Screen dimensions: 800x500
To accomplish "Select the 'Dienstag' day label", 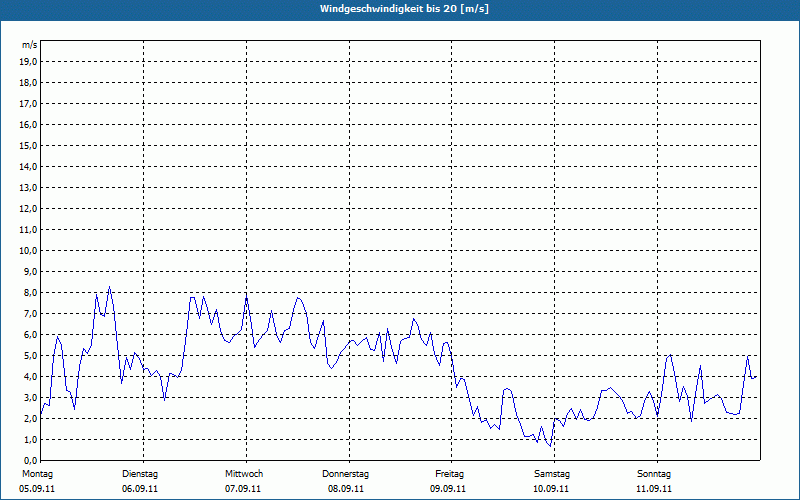I will point(140,474).
